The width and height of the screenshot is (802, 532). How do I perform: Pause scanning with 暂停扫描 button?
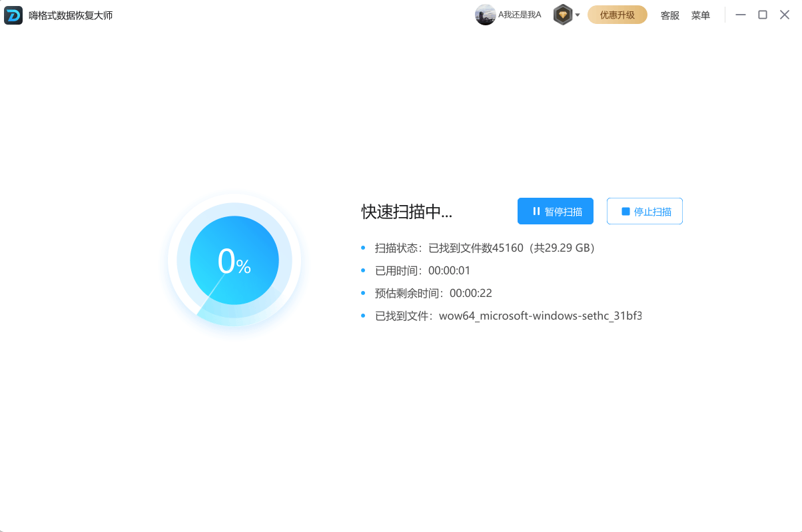point(556,211)
